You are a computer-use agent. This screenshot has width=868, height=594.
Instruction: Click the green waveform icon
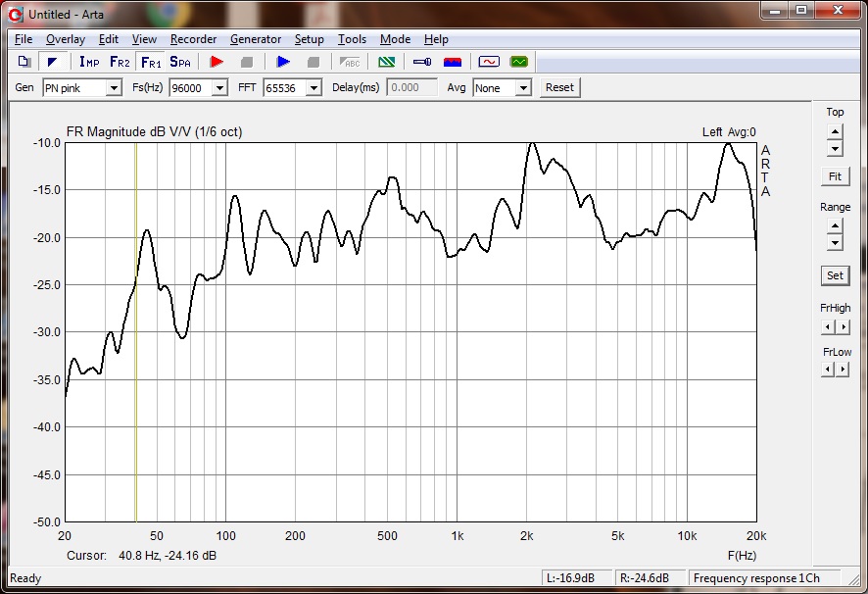pyautogui.click(x=519, y=62)
